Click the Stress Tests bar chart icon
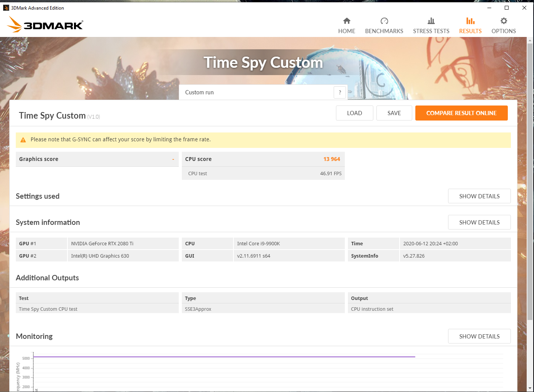 tap(431, 21)
